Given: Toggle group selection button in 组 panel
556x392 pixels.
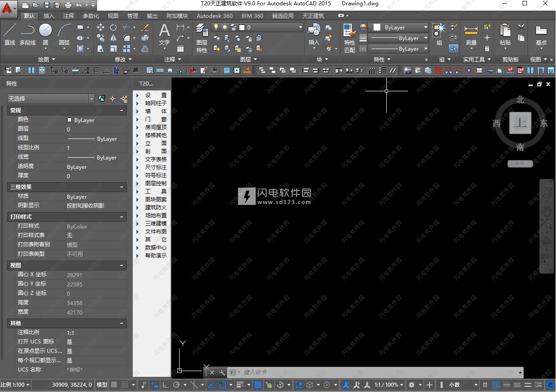Looking at the screenshot, I should (x=454, y=49).
